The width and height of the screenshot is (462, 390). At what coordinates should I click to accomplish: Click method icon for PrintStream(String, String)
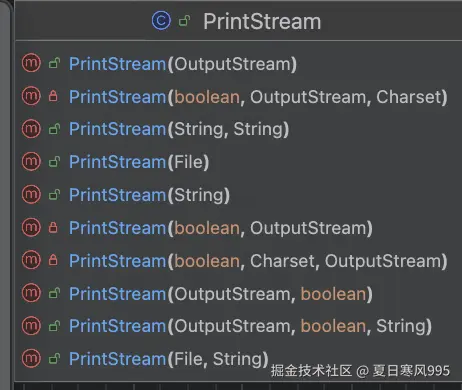click(31, 128)
